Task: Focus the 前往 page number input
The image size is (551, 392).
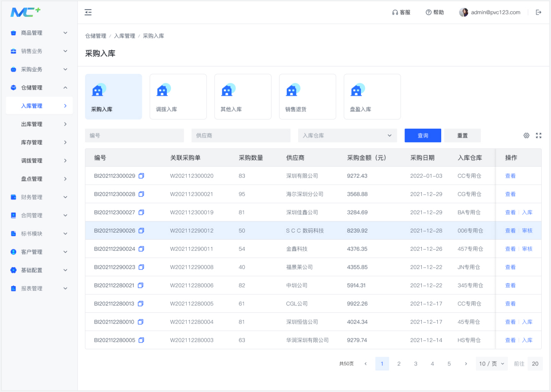Action: (535, 364)
